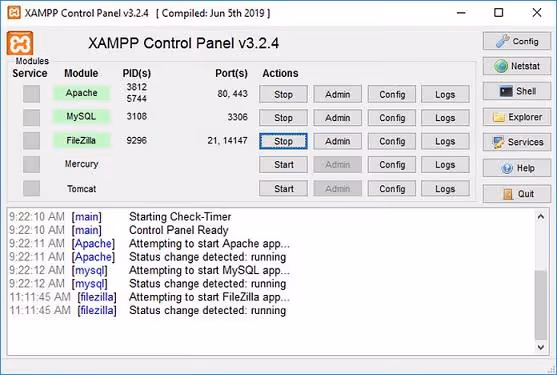
Task: Click the log scrollbar up arrow
Action: click(541, 216)
